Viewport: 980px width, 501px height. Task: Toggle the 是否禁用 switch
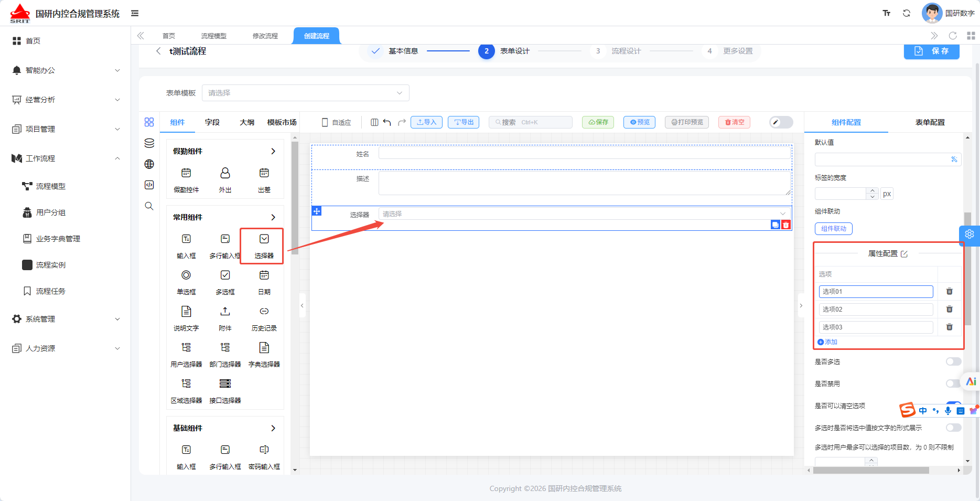(953, 383)
